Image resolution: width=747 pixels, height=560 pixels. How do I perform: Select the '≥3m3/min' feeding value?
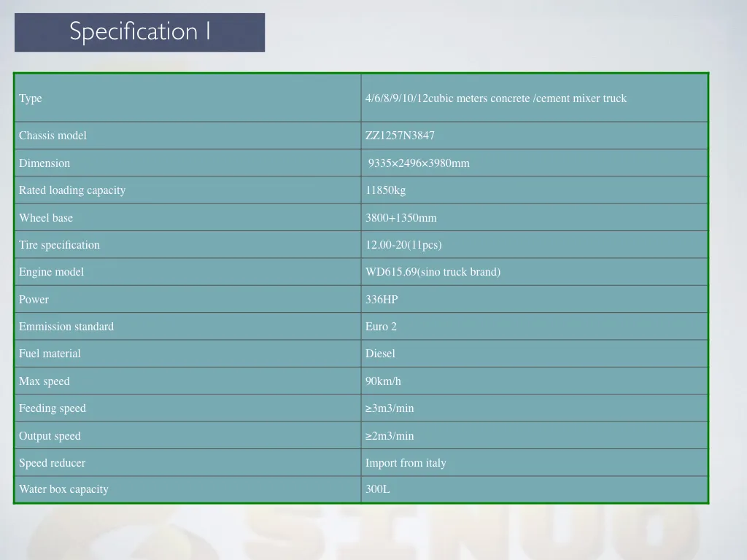click(390, 408)
